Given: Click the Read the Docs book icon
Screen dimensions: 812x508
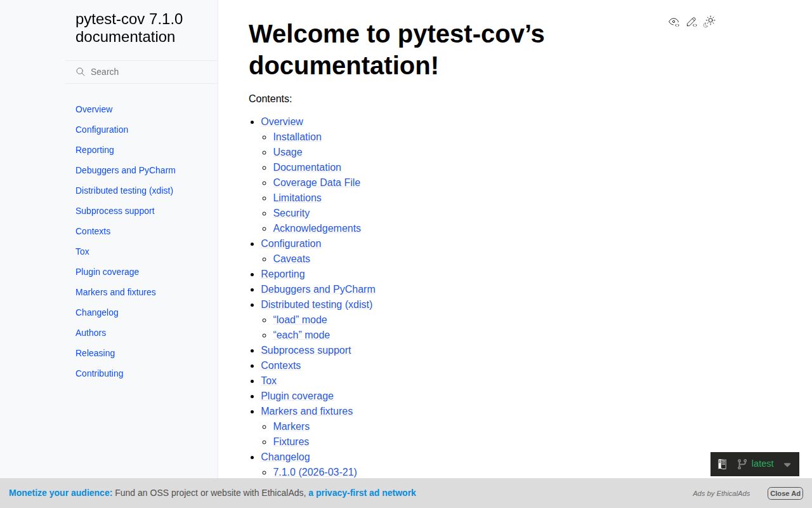Looking at the screenshot, I should tap(722, 464).
